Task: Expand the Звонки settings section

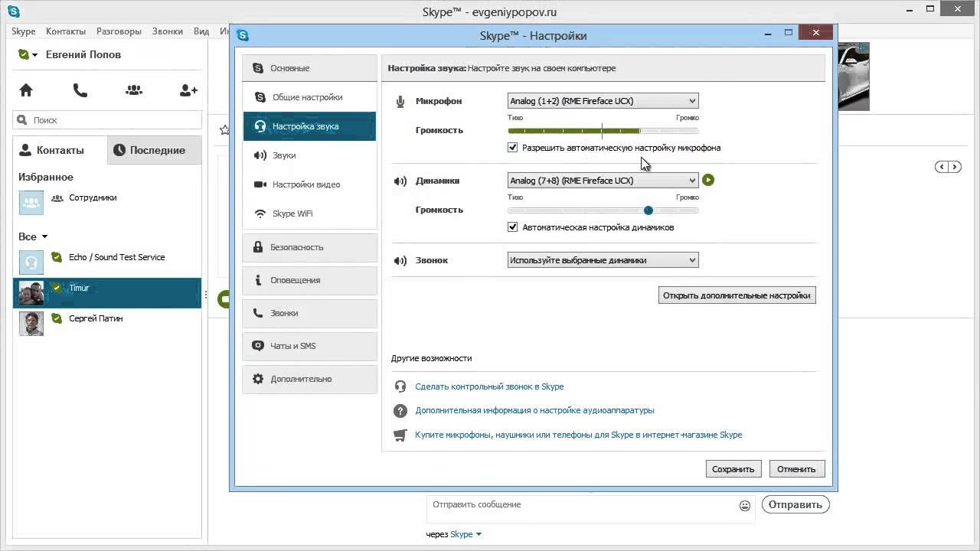Action: tap(309, 313)
